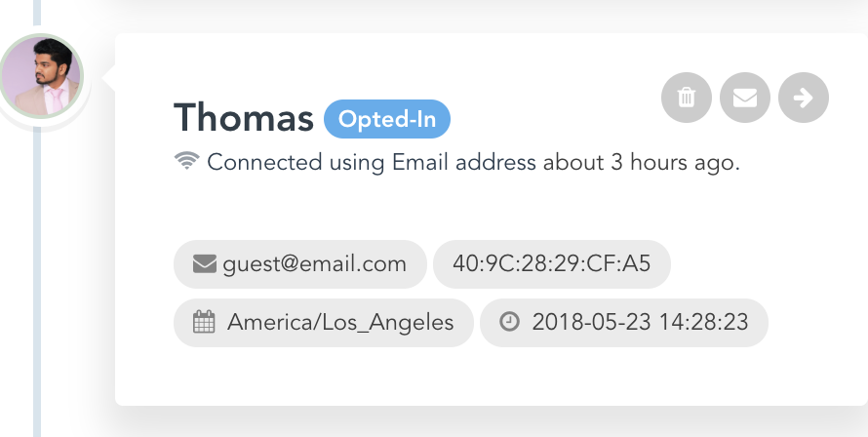
Task: Click the blue Opted-In badge
Action: [x=387, y=119]
